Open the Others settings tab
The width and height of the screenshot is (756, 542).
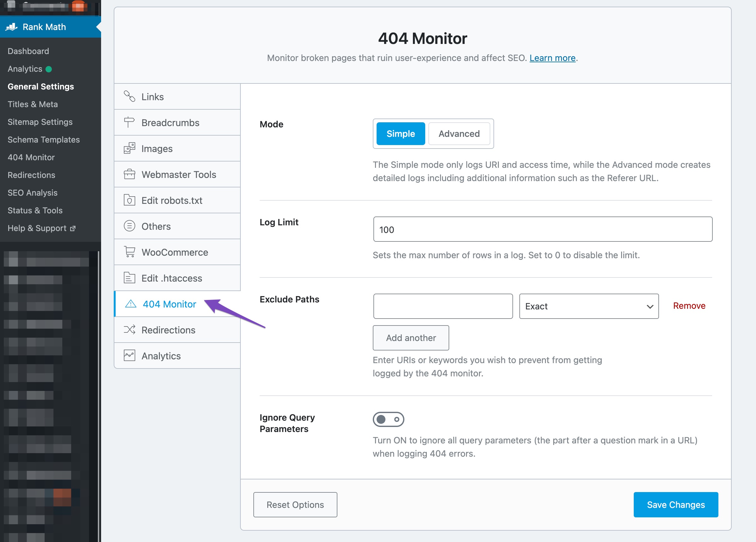[x=156, y=226]
